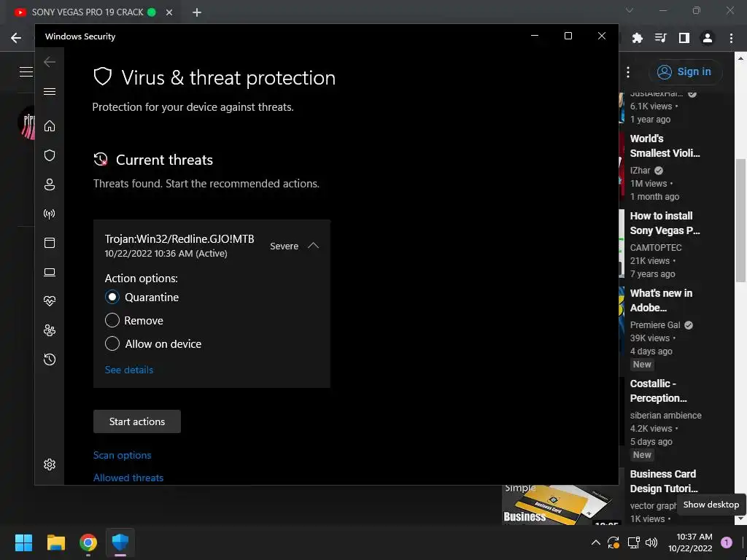
Task: Open the browser profile avatar
Action: click(708, 38)
